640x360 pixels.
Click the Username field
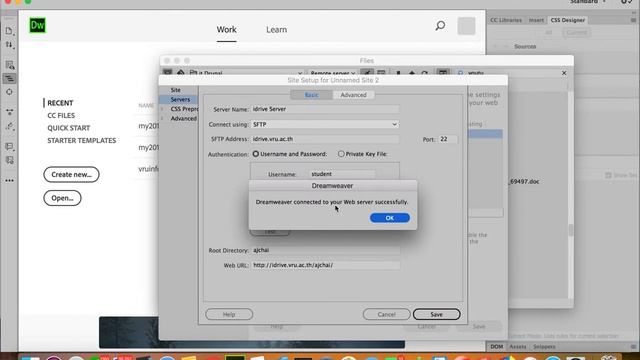tap(342, 174)
